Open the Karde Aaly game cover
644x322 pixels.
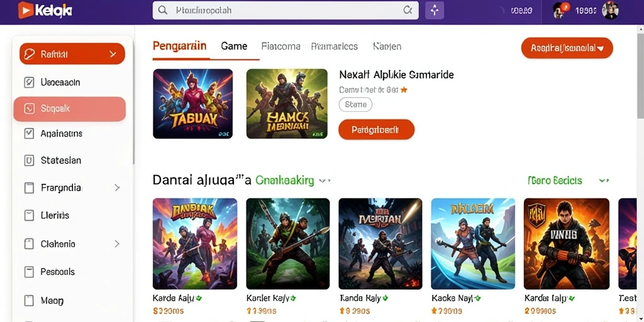pyautogui.click(x=195, y=244)
